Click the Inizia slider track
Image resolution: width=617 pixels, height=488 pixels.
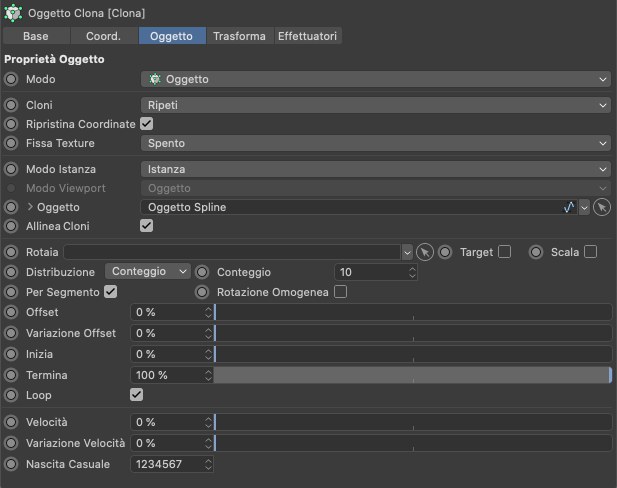tap(413, 354)
